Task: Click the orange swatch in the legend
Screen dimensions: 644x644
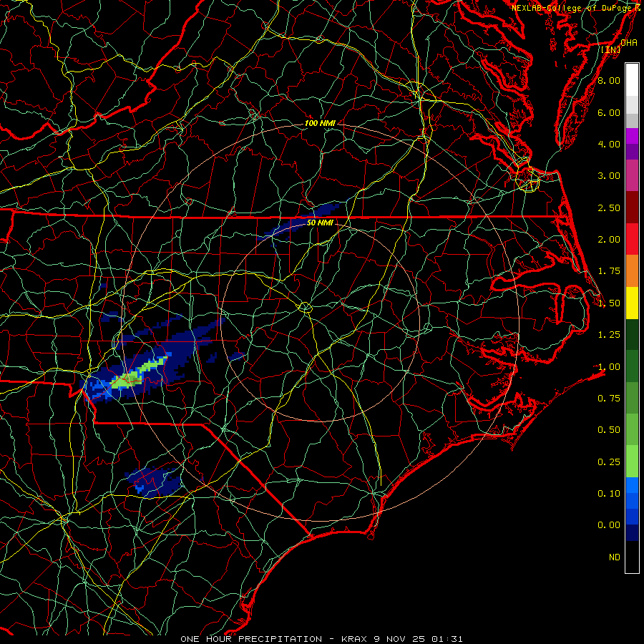Action: pos(632,270)
